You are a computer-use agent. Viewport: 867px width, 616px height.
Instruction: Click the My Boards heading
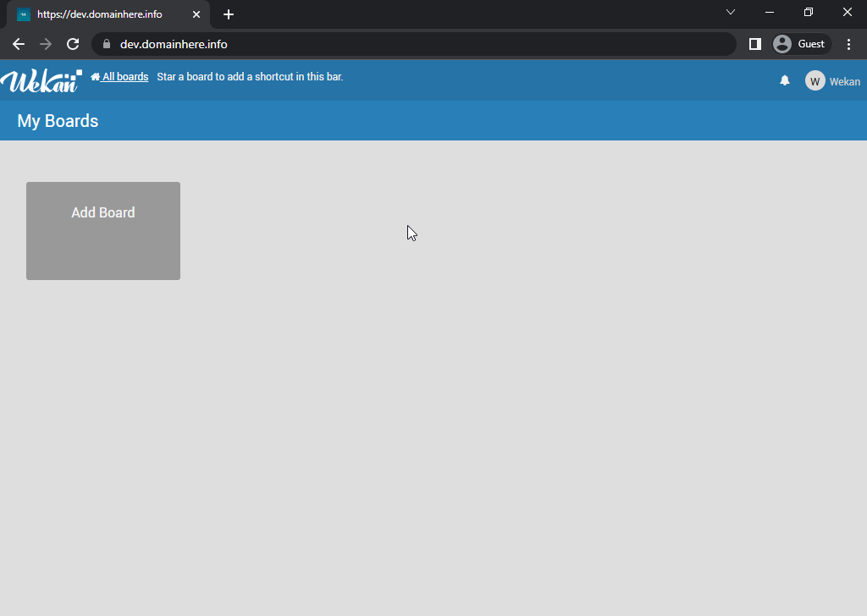click(58, 121)
